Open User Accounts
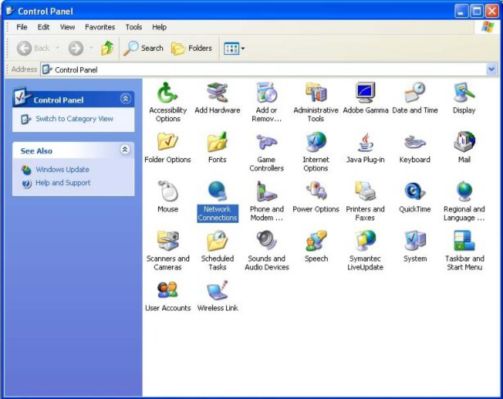 (168, 296)
